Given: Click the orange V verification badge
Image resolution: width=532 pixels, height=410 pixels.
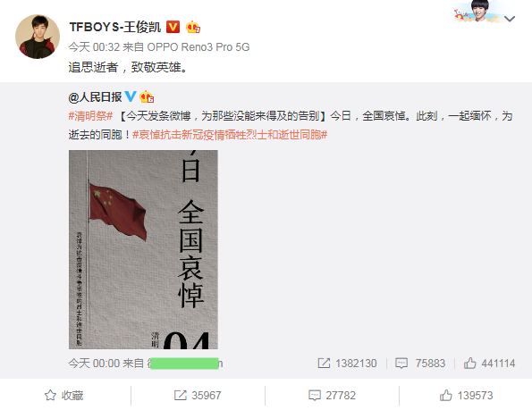Looking at the screenshot, I should [173, 27].
